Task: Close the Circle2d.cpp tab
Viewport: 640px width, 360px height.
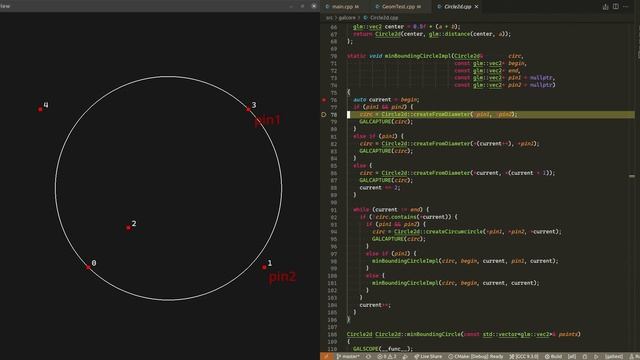Action: [x=476, y=7]
